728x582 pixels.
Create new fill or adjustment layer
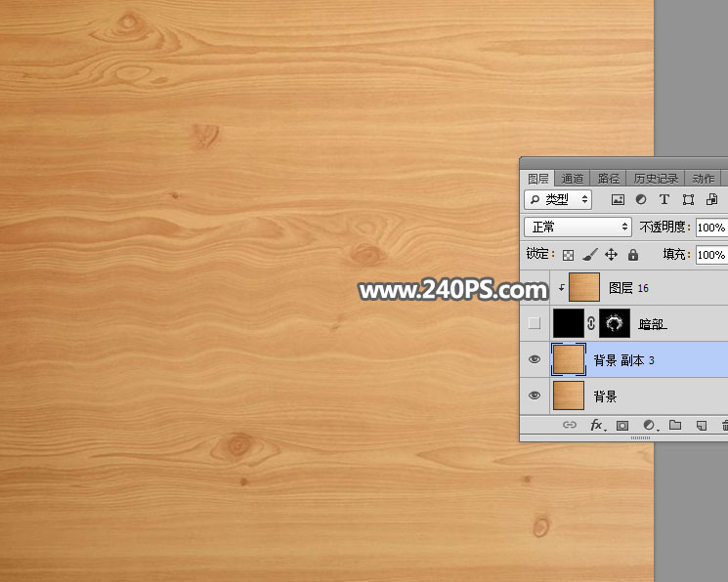click(x=650, y=425)
